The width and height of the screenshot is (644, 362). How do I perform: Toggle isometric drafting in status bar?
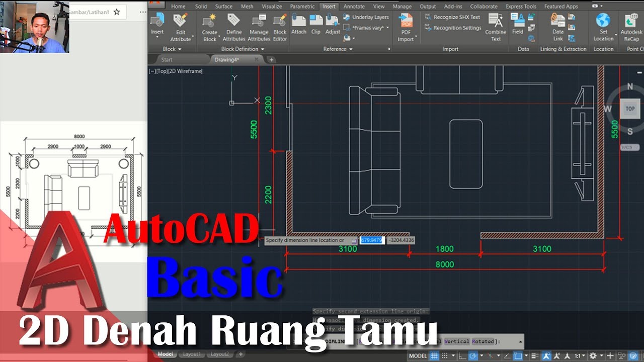[x=490, y=355]
